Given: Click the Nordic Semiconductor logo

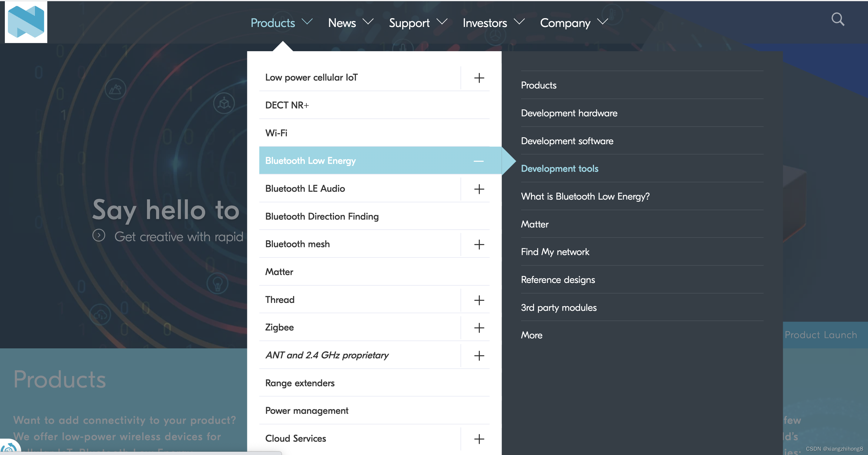Looking at the screenshot, I should click(26, 22).
